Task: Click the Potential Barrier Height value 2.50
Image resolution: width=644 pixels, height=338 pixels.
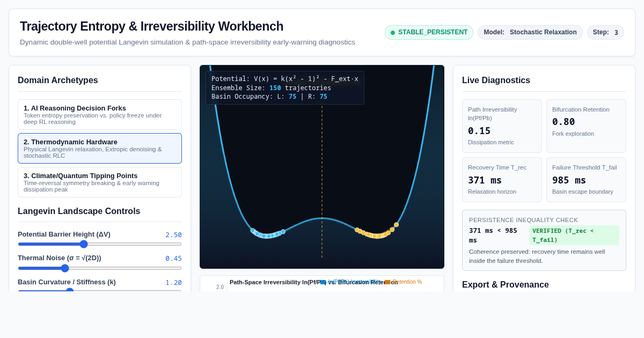Action: [173, 234]
